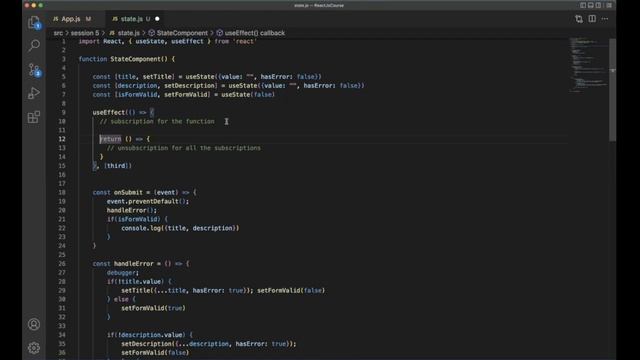Open the Explorer view in activity bar
The image size is (640, 360).
click(x=34, y=22)
